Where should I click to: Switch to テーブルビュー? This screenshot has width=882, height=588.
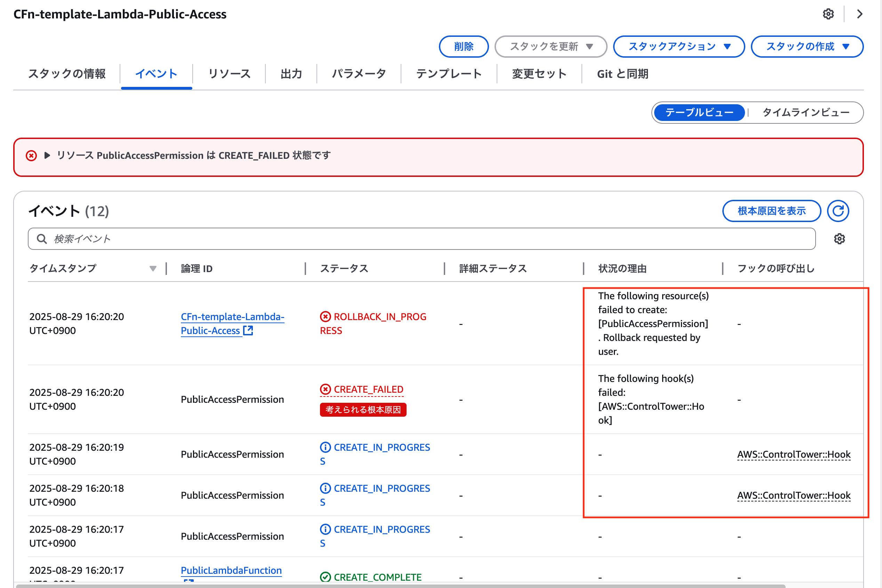(699, 113)
